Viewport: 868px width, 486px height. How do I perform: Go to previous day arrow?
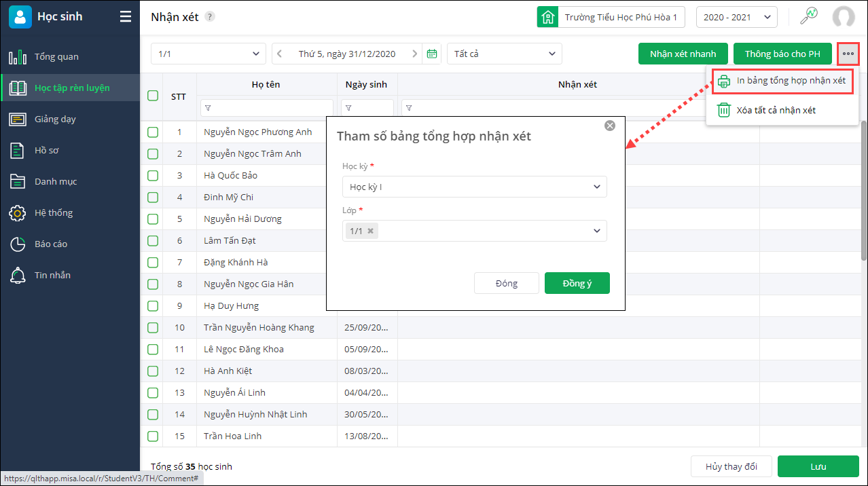point(280,54)
